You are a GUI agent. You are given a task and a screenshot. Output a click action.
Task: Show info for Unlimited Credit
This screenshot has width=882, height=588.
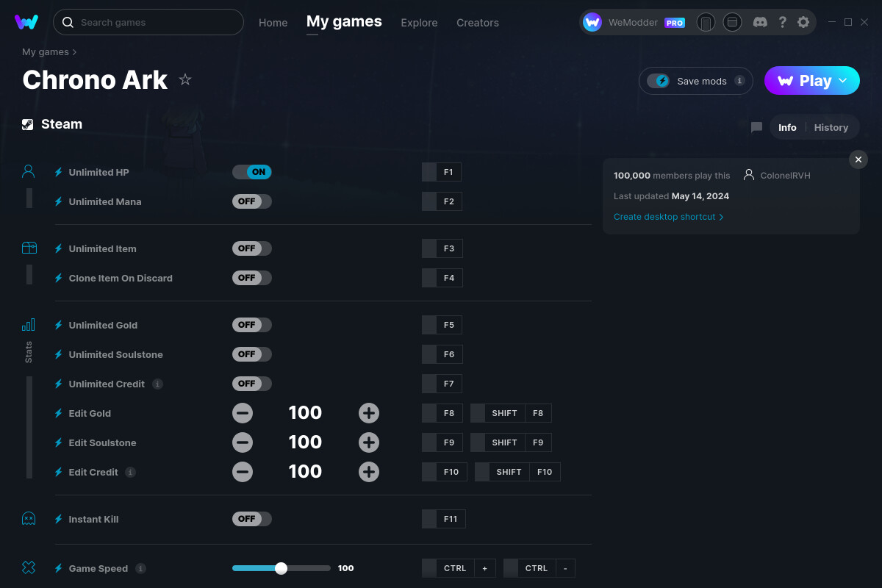tap(157, 384)
